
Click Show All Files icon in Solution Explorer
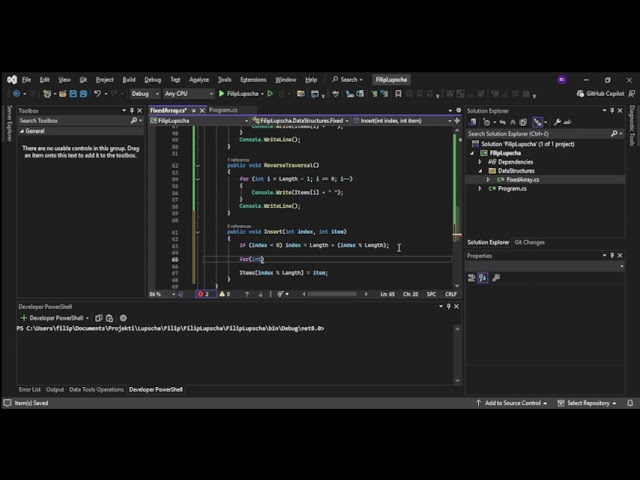523,122
